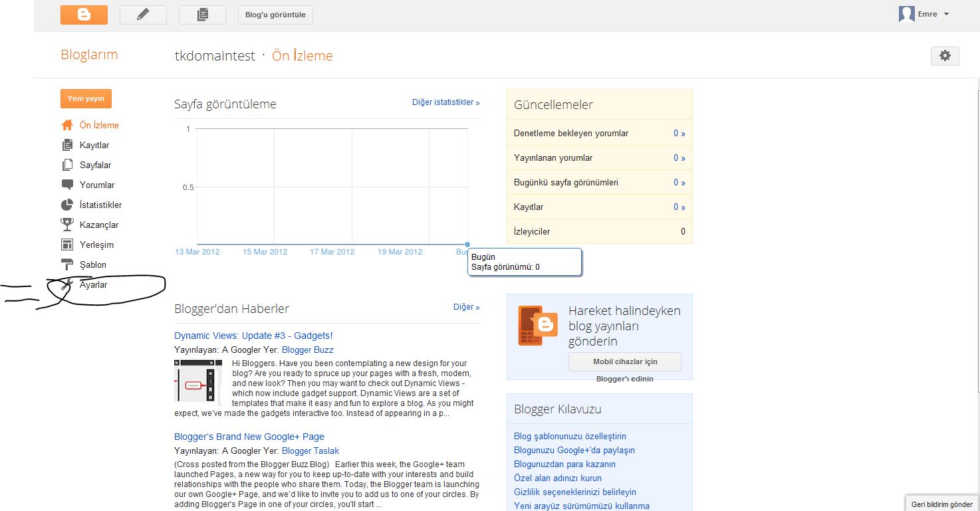
Task: Click the Şablon paint roller icon
Action: [67, 264]
